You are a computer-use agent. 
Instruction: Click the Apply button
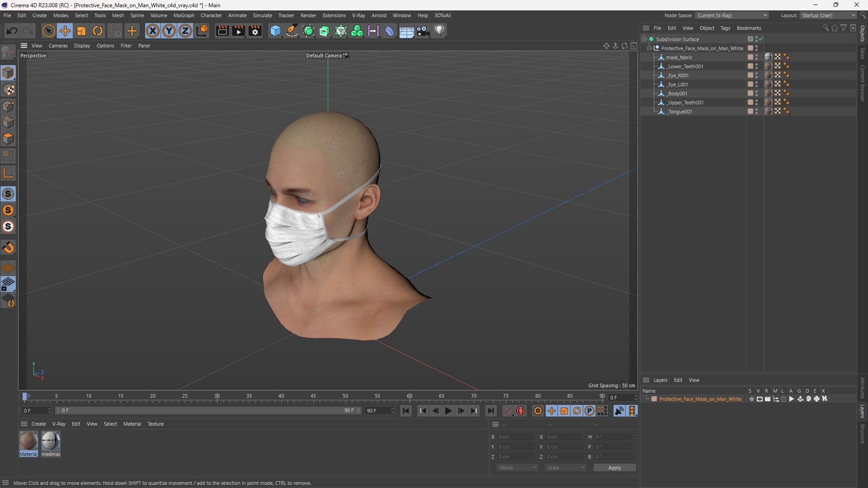pos(614,468)
